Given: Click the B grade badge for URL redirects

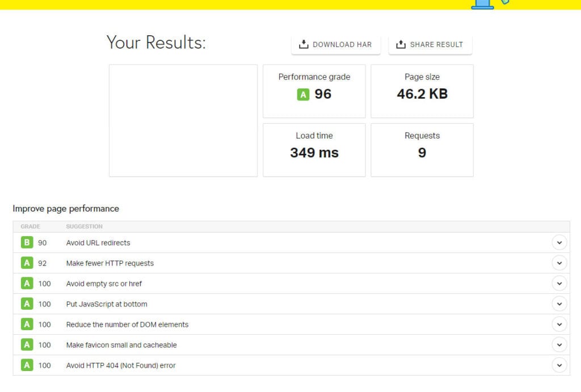Looking at the screenshot, I should [27, 243].
